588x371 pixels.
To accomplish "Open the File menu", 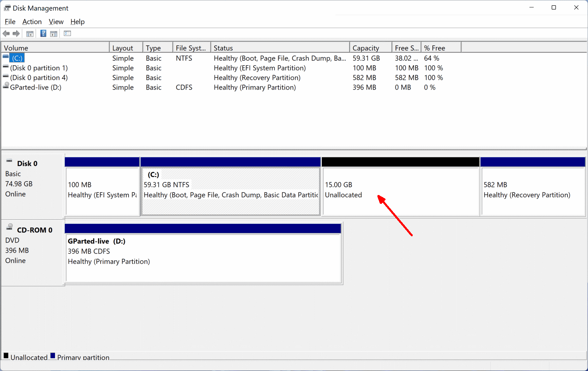I will 10,22.
